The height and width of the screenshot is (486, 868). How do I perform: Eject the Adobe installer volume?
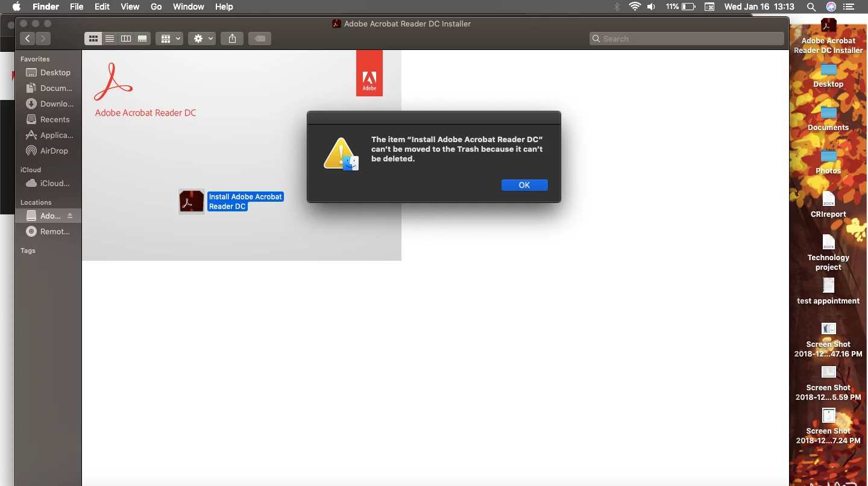70,216
